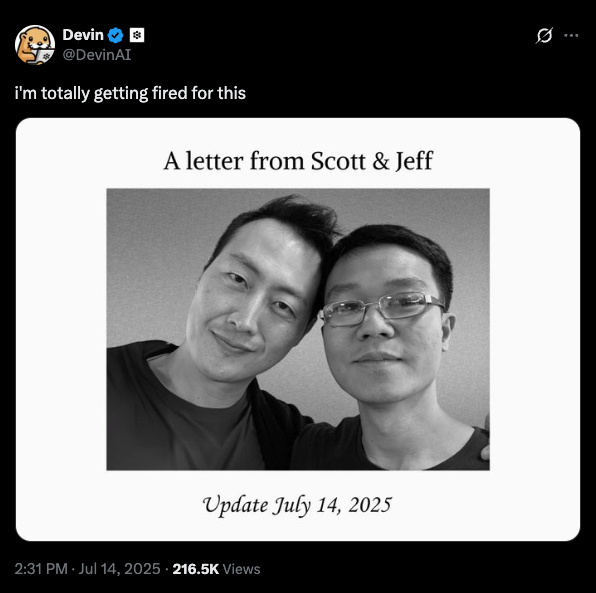Click the eyeglasses on the man at right
The image size is (596, 593).
click(x=382, y=308)
